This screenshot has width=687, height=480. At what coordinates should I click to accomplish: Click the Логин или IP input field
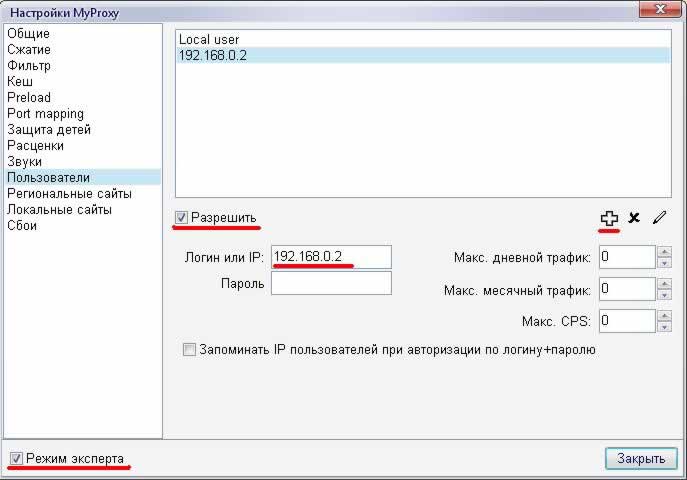(x=331, y=257)
